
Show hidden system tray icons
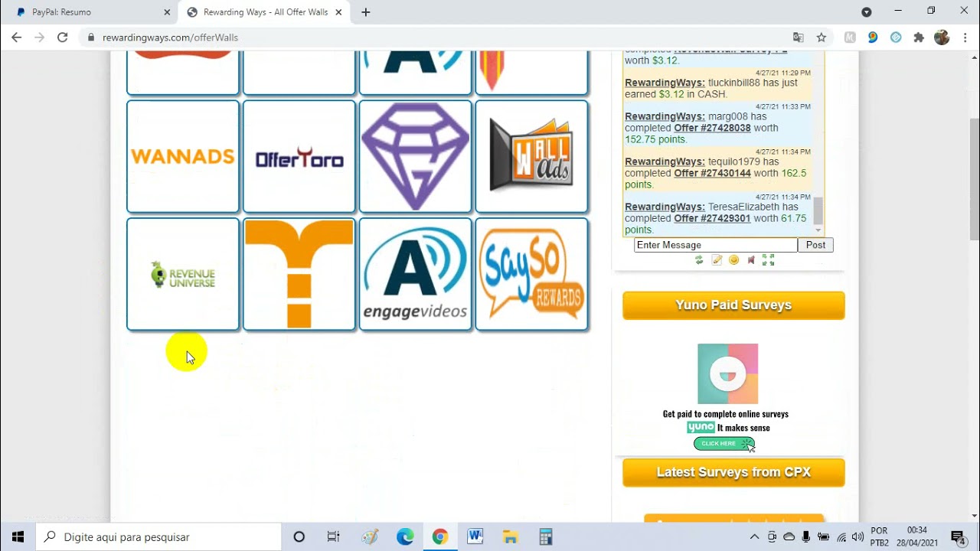[754, 536]
